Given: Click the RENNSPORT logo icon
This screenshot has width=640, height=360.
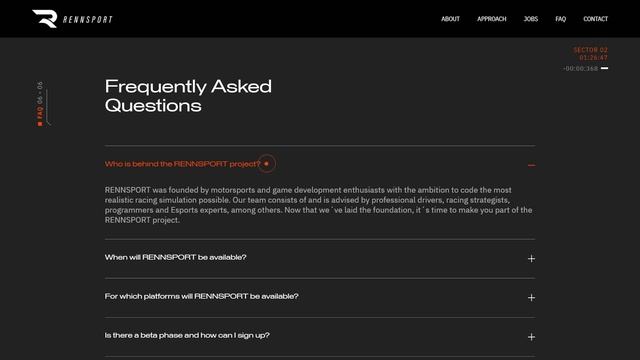Looking at the screenshot, I should pyautogui.click(x=44, y=19).
